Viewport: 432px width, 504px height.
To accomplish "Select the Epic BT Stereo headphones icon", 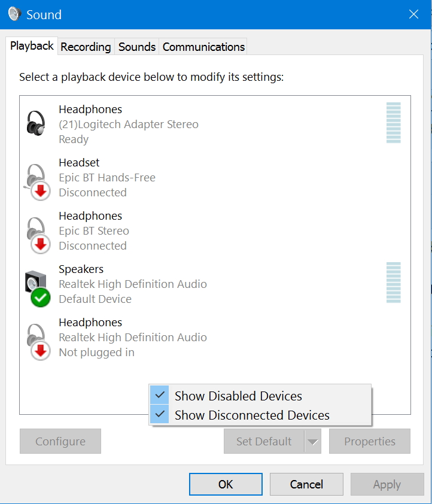I will [38, 235].
